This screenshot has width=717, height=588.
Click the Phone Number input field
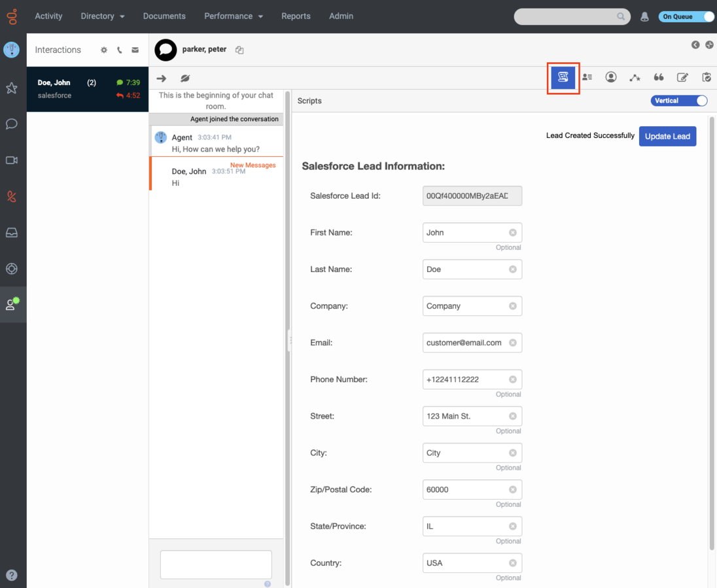(x=472, y=379)
